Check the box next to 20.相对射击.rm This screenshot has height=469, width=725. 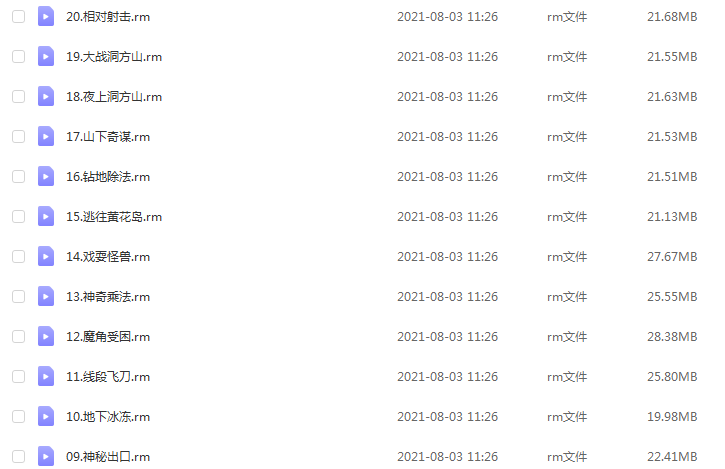tap(18, 17)
